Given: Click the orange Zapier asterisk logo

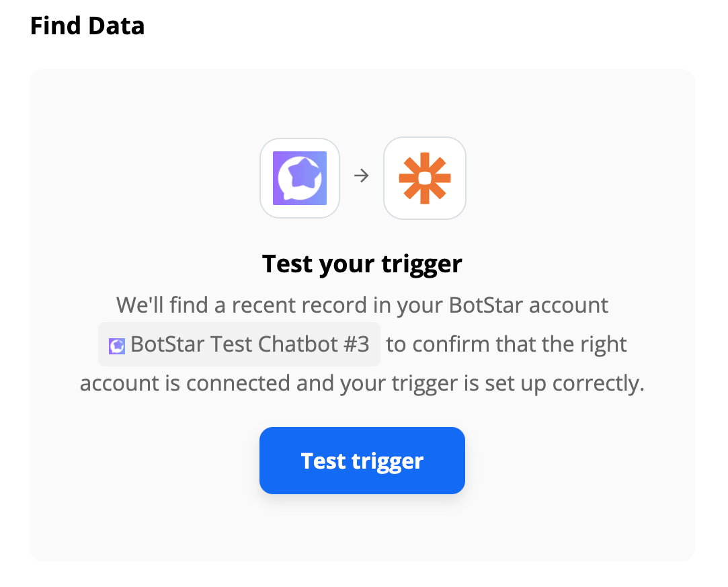Looking at the screenshot, I should (x=425, y=178).
